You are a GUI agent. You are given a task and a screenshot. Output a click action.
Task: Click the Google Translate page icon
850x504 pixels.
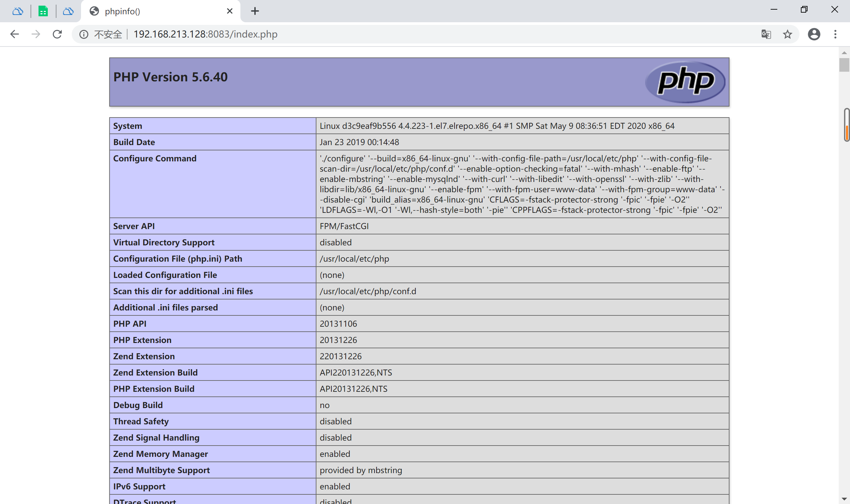[766, 34]
